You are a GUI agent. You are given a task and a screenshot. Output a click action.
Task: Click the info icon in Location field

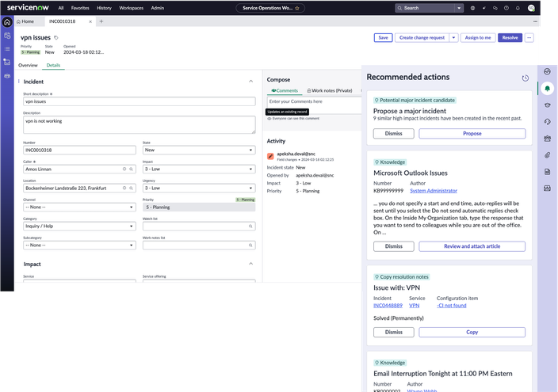point(124,188)
